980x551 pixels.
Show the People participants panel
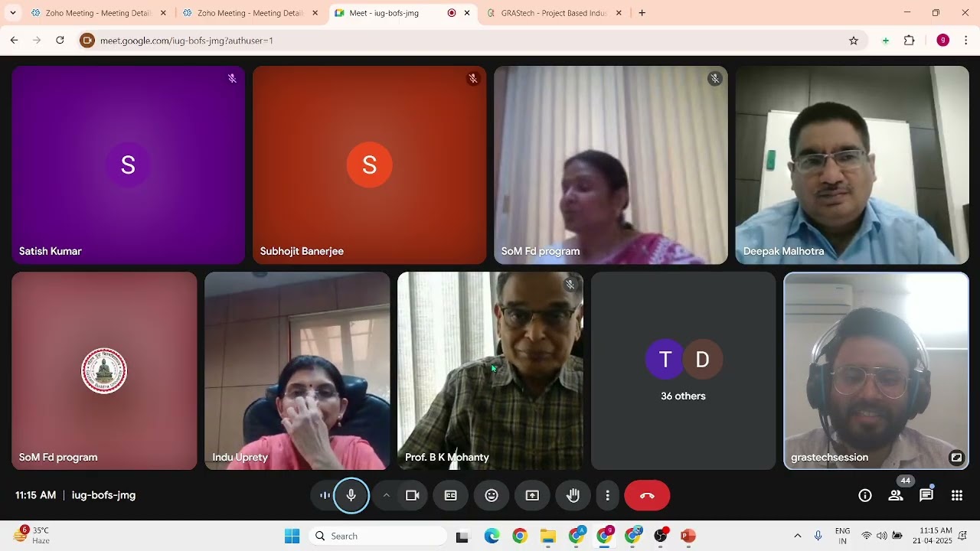(x=896, y=495)
